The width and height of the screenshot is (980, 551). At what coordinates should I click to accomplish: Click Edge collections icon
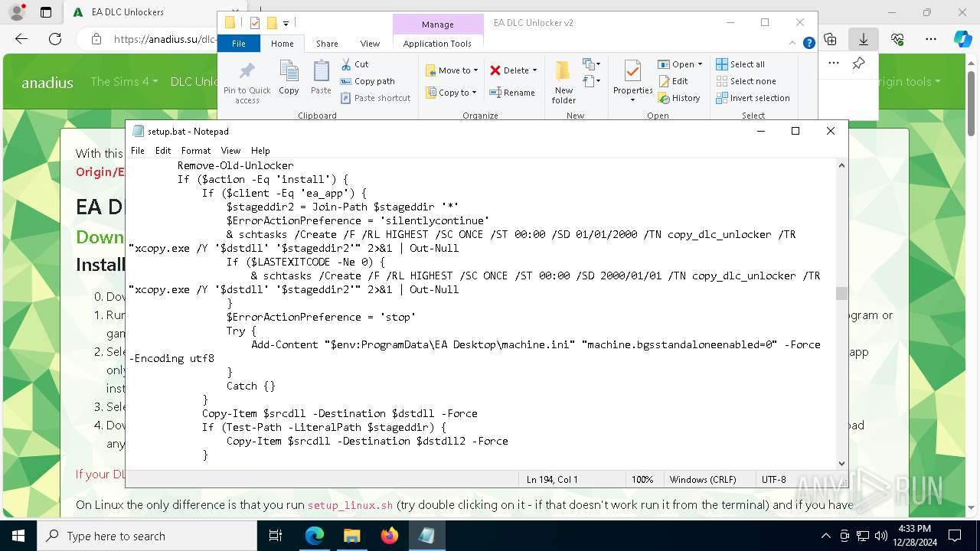point(831,39)
